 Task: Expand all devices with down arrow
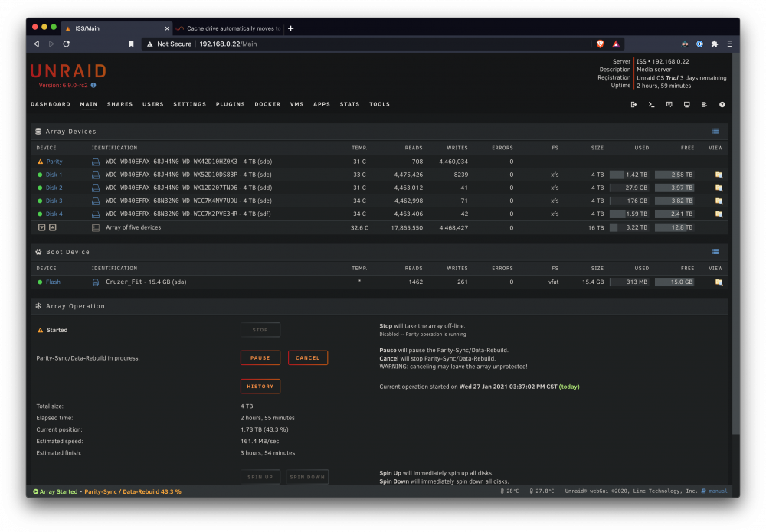point(42,227)
